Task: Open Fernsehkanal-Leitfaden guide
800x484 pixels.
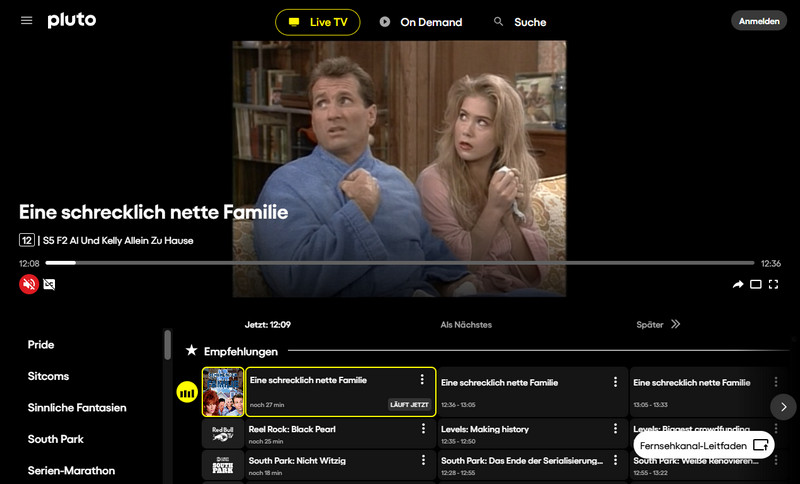Action: [704, 445]
